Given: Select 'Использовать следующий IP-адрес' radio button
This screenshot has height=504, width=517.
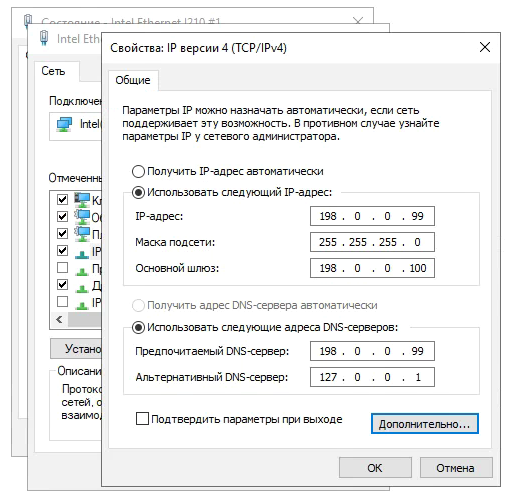Looking at the screenshot, I should [138, 193].
